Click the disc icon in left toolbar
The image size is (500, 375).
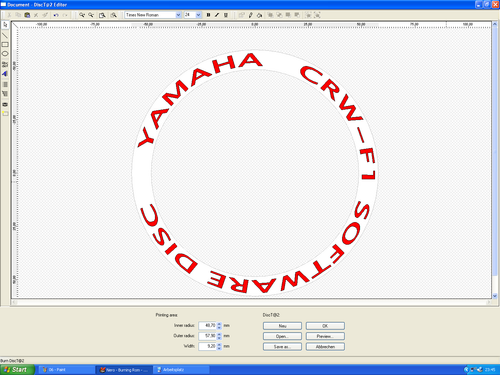(x=5, y=104)
